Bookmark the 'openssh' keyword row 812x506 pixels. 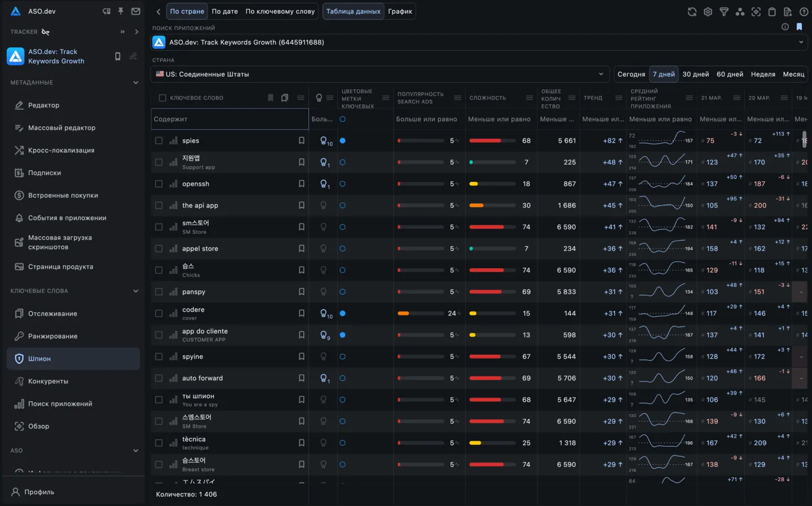[x=302, y=184]
